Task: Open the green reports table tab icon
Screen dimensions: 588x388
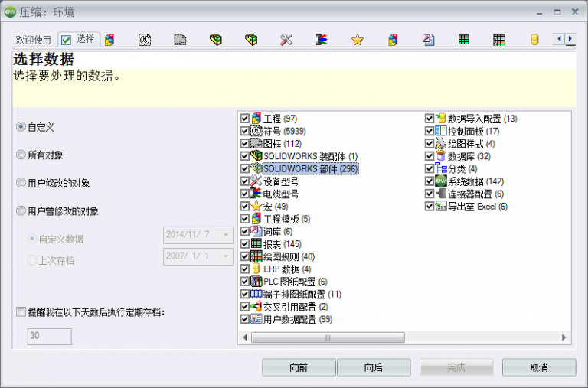Action: [463, 40]
